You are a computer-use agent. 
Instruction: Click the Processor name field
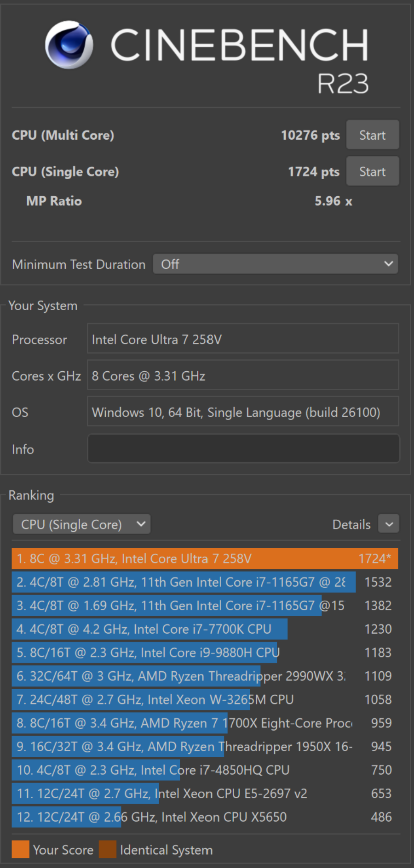[243, 340]
